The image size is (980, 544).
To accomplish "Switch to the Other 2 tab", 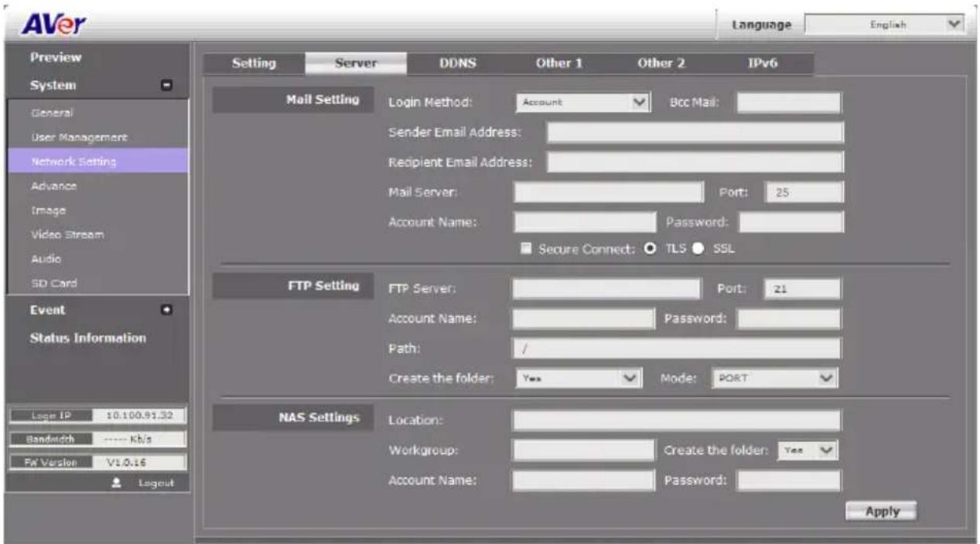I will tap(661, 64).
